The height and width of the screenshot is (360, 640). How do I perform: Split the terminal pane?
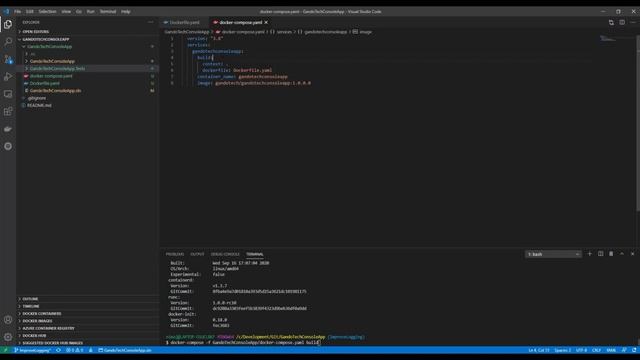(600, 254)
